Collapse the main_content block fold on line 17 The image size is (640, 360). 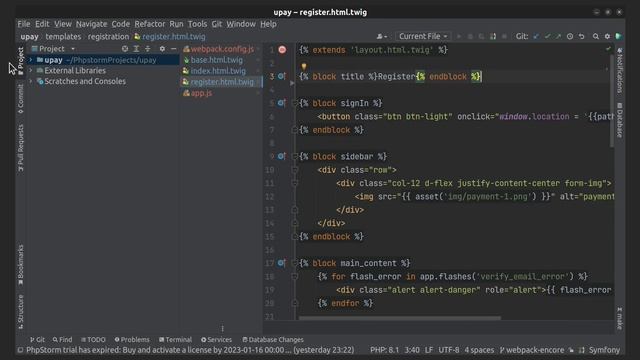pos(295,263)
